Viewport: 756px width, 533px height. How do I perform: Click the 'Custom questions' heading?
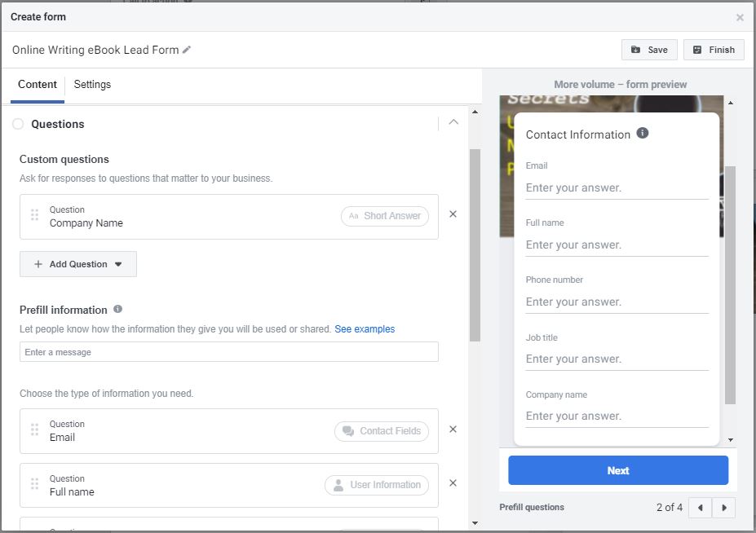(x=64, y=160)
